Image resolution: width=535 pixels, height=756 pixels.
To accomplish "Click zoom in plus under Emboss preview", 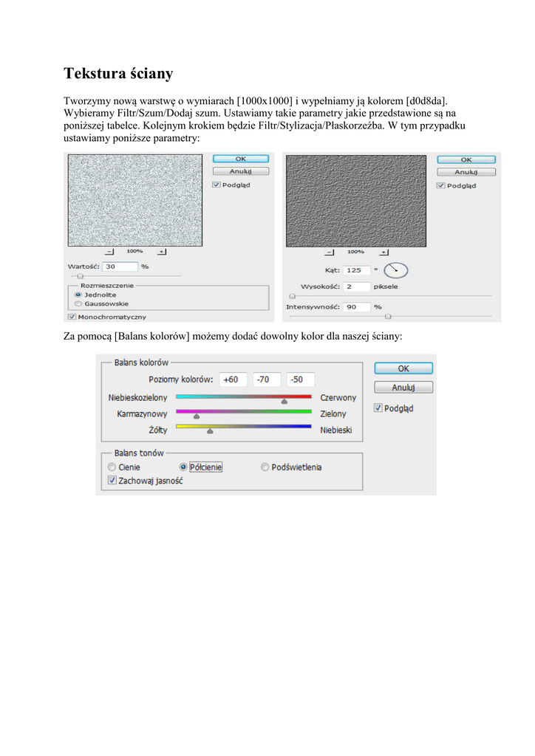I will (x=384, y=252).
